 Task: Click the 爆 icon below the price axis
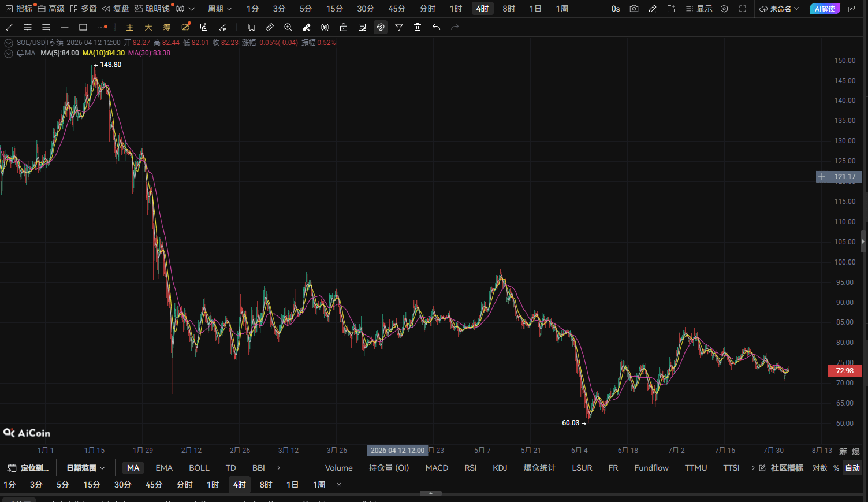coord(856,451)
